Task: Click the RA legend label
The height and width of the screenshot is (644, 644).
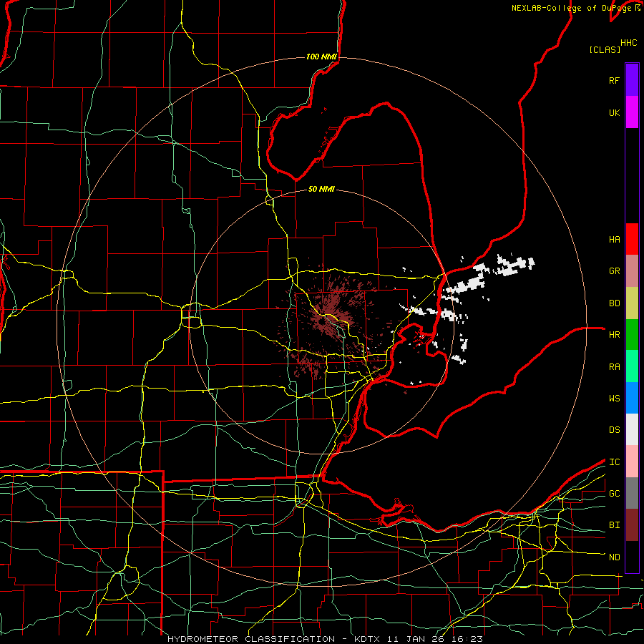Action: 614,367
